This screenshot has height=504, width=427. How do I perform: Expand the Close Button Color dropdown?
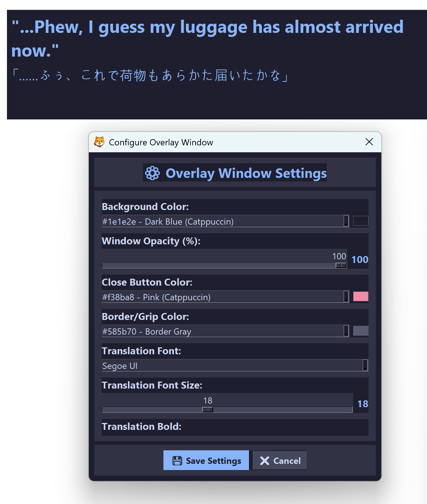click(x=346, y=297)
